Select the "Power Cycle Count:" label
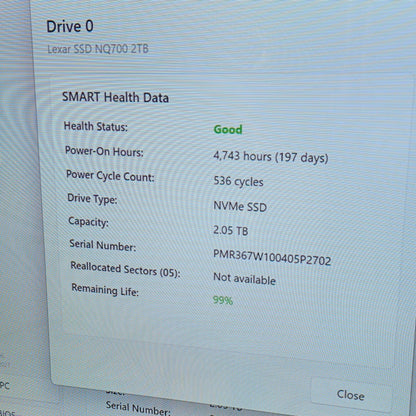Viewport: 416px width, 416px height. [110, 176]
